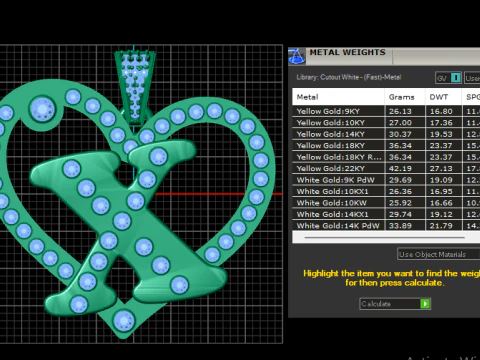Click the 33.89 grams value
Viewport: 480px width, 360px height.
click(400, 226)
